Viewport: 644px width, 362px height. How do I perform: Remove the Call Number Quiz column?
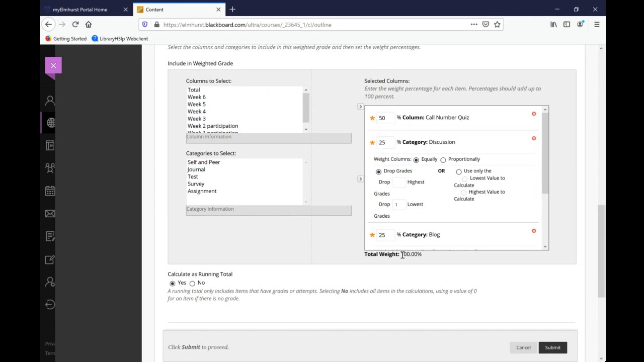point(534,114)
